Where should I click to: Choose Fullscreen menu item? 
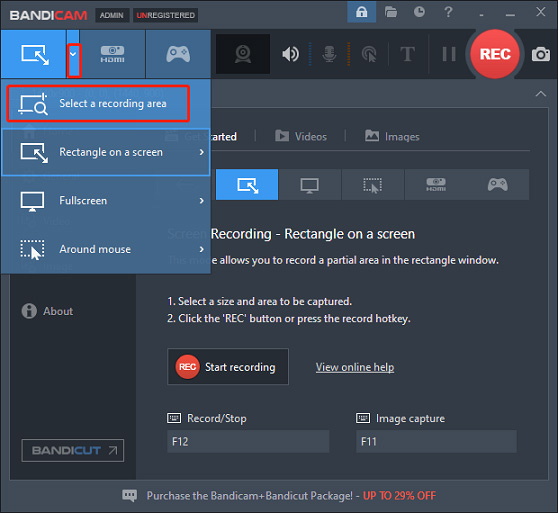(106, 201)
